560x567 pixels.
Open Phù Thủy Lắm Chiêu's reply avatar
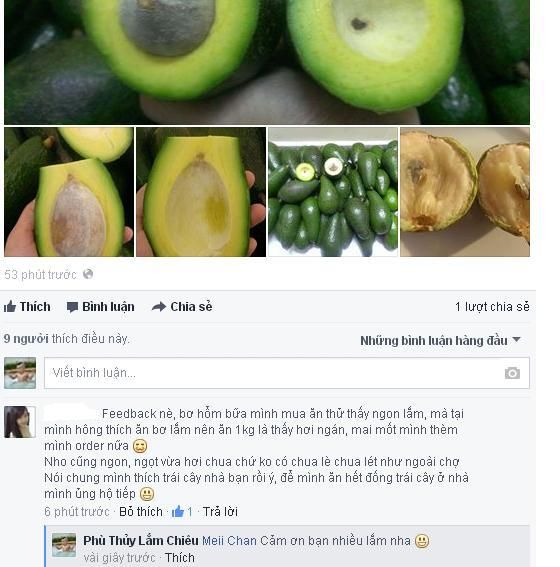pyautogui.click(x=64, y=545)
